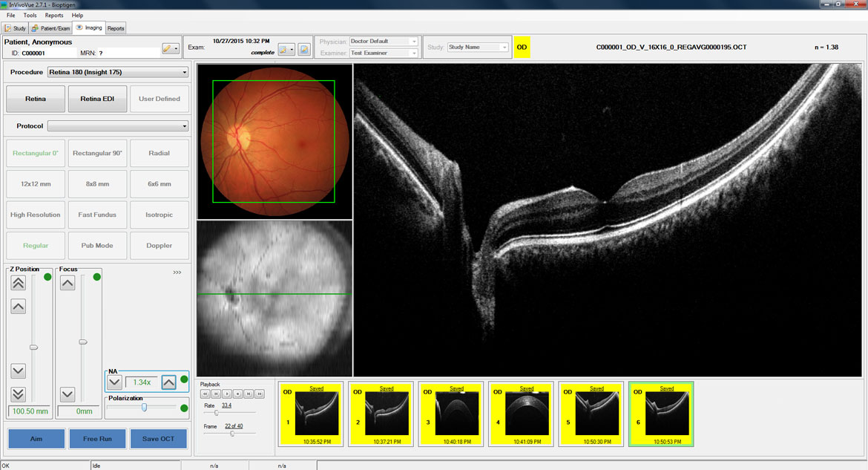Increase NA with the up arrow

[168, 382]
